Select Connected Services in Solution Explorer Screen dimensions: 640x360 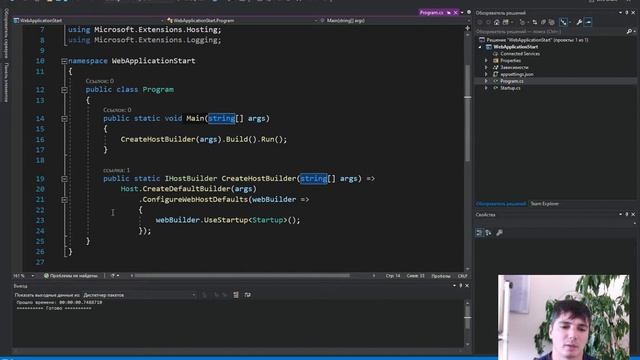point(520,53)
